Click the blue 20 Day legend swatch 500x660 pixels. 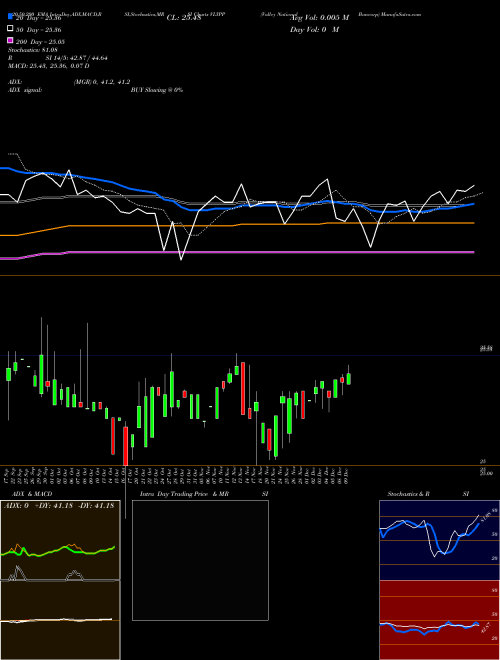pyautogui.click(x=10, y=16)
